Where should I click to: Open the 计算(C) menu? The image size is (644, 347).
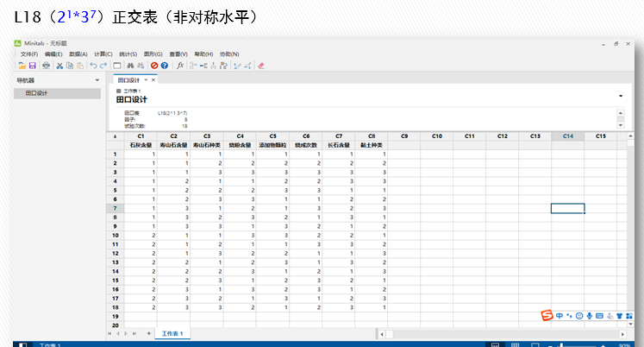click(103, 54)
